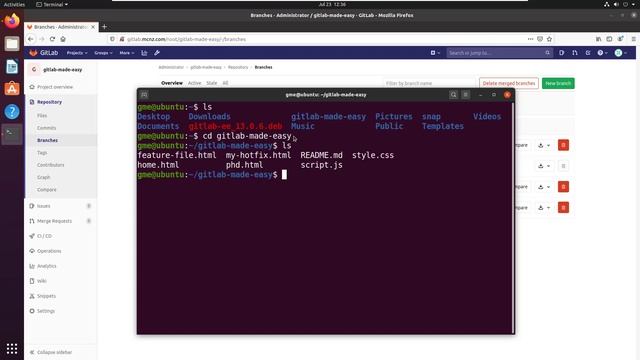Click Collapse sidebar at the bottom
This screenshot has height=360, width=640.
point(51,352)
